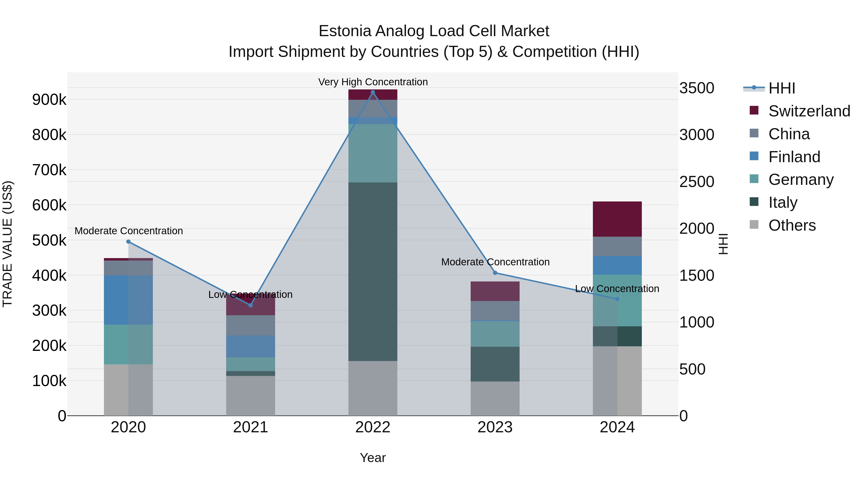Click the China segment of the 2024 bar
Image resolution: width=868 pixels, height=488 pixels.
click(x=617, y=246)
